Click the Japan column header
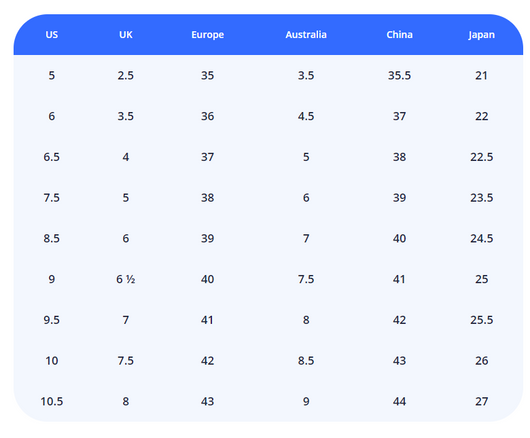This screenshot has height=438, width=530. point(481,35)
